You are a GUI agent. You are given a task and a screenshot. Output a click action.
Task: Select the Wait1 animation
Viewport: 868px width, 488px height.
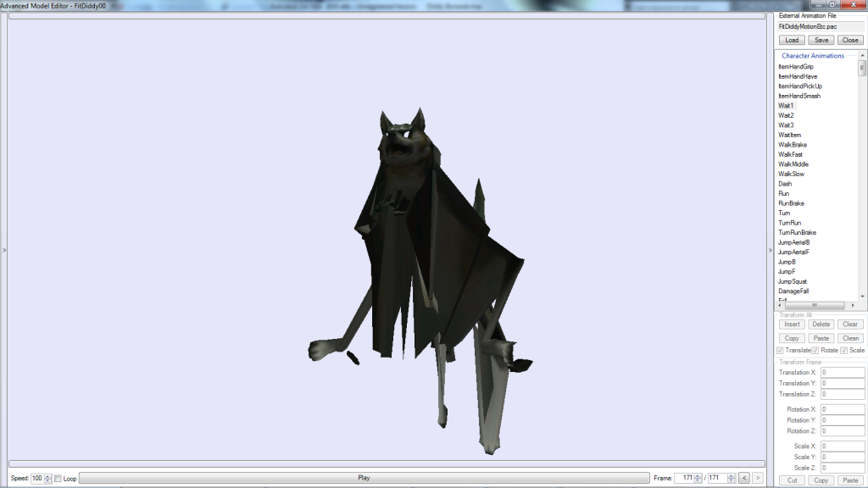pos(786,106)
